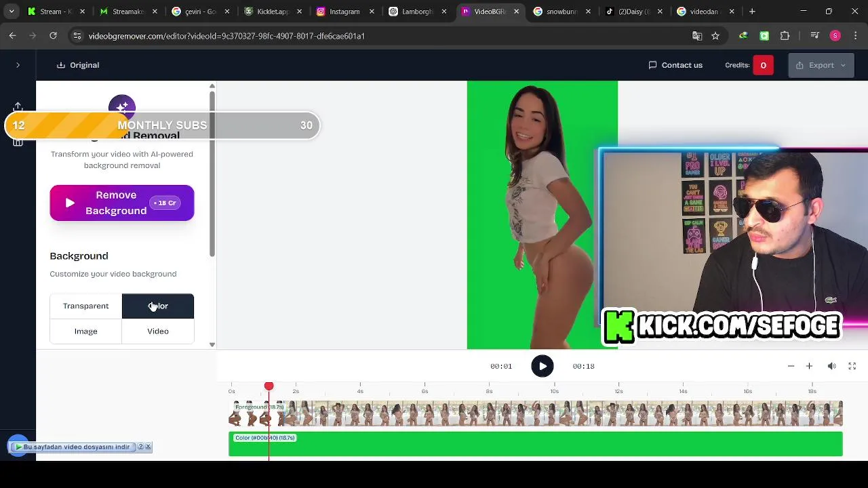Switch to the snowbunny Google tab
The height and width of the screenshot is (488, 868).
(x=560, y=12)
